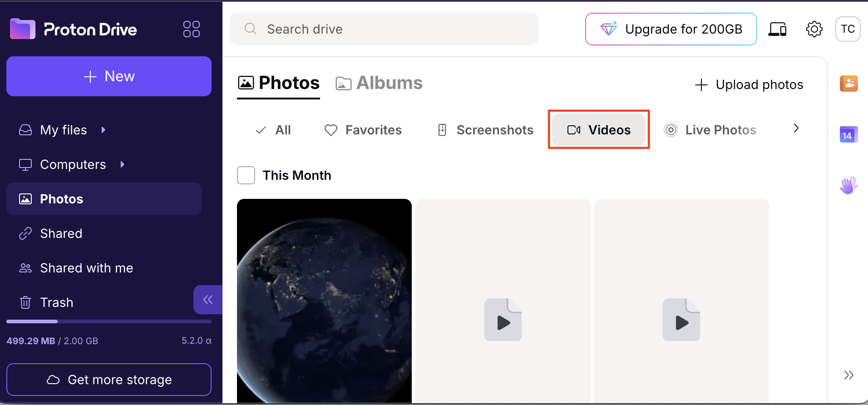Check the This Month checkbox

pyautogui.click(x=246, y=175)
